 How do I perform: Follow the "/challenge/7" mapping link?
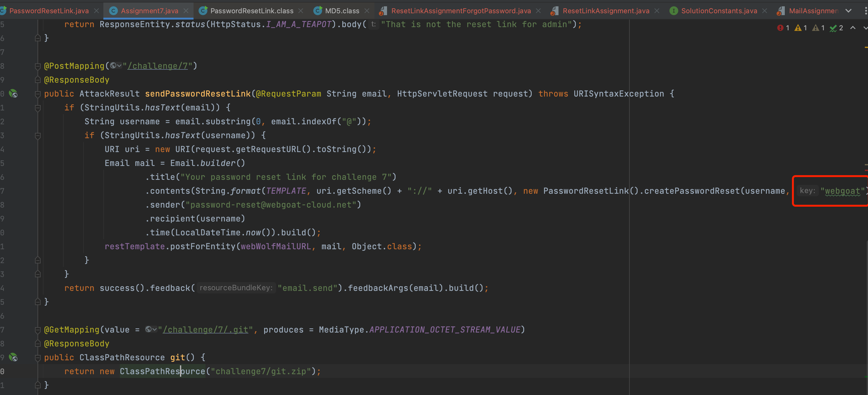[x=157, y=66]
